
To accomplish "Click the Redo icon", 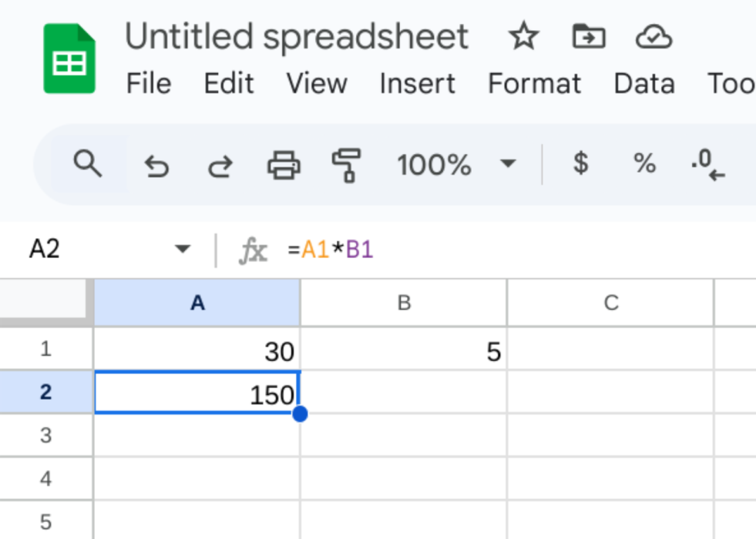I will coord(221,163).
